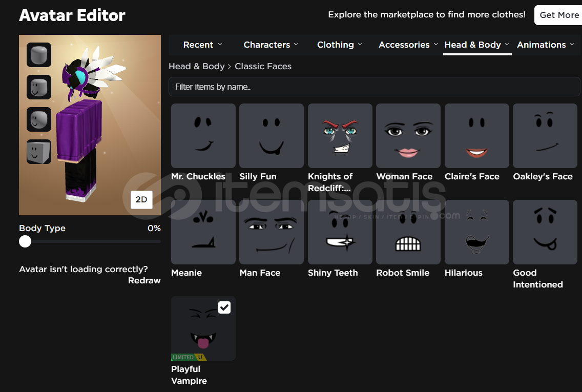The image size is (582, 392).
Task: Open the 'Silly Fun' name label
Action: pyautogui.click(x=258, y=177)
